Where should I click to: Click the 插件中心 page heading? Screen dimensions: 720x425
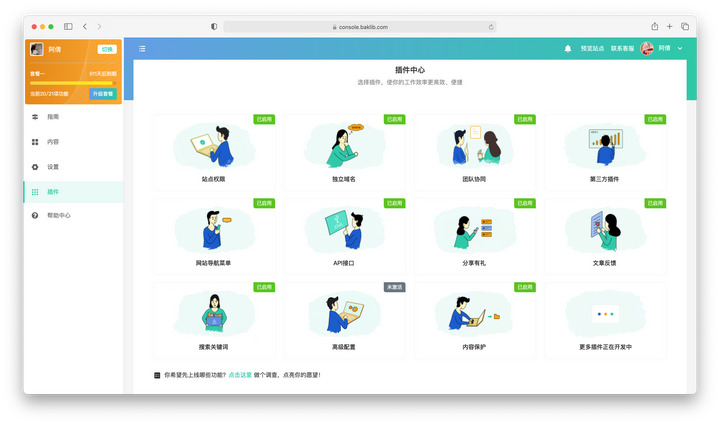coord(410,70)
